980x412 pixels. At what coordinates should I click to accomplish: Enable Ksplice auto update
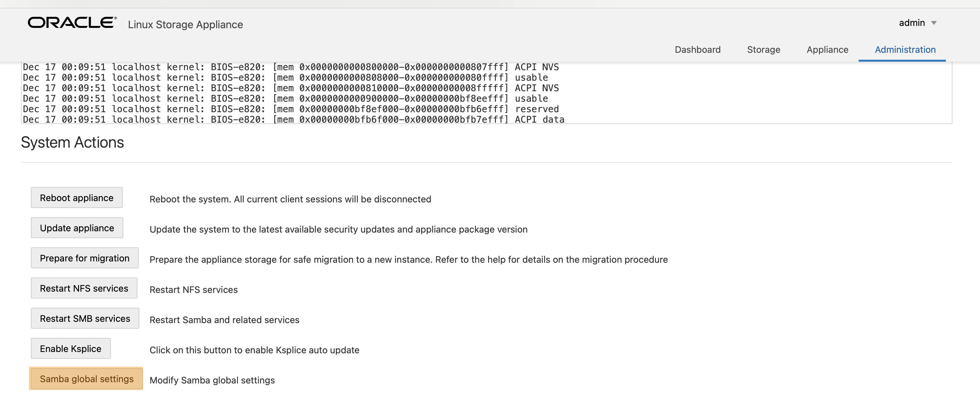tap(71, 348)
